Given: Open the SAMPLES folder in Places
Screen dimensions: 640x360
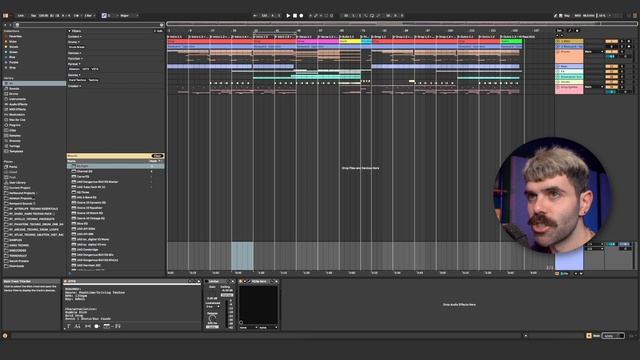Looking at the screenshot, I should (16, 240).
